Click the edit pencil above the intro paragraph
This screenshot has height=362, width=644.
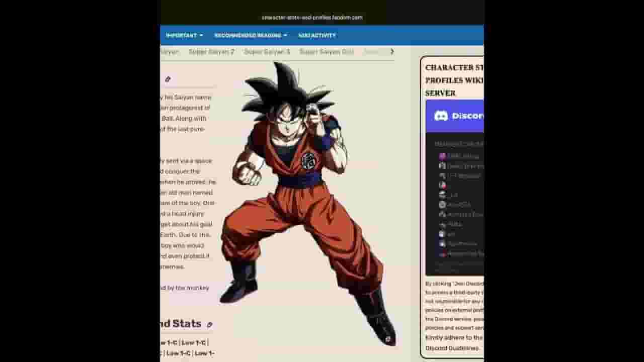pyautogui.click(x=168, y=79)
